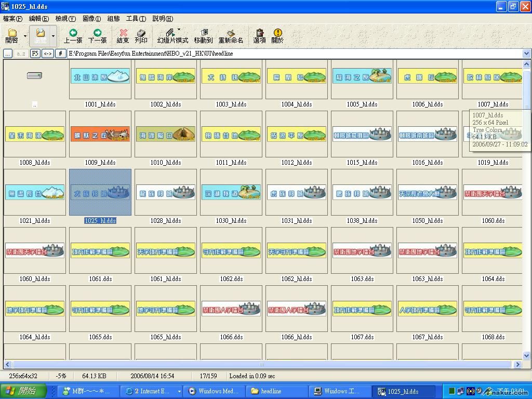Open the 編輯(E) menu
This screenshot has width=532, height=399.
[x=39, y=19]
